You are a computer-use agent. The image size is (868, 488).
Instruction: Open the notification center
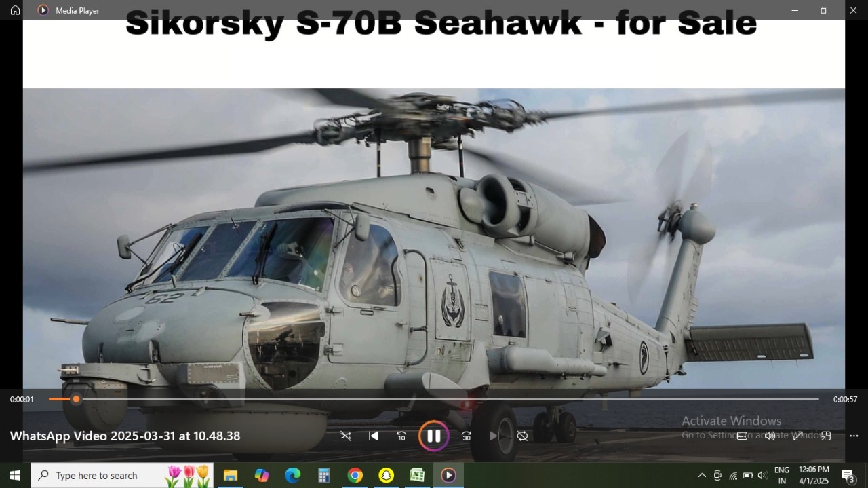pos(848,476)
